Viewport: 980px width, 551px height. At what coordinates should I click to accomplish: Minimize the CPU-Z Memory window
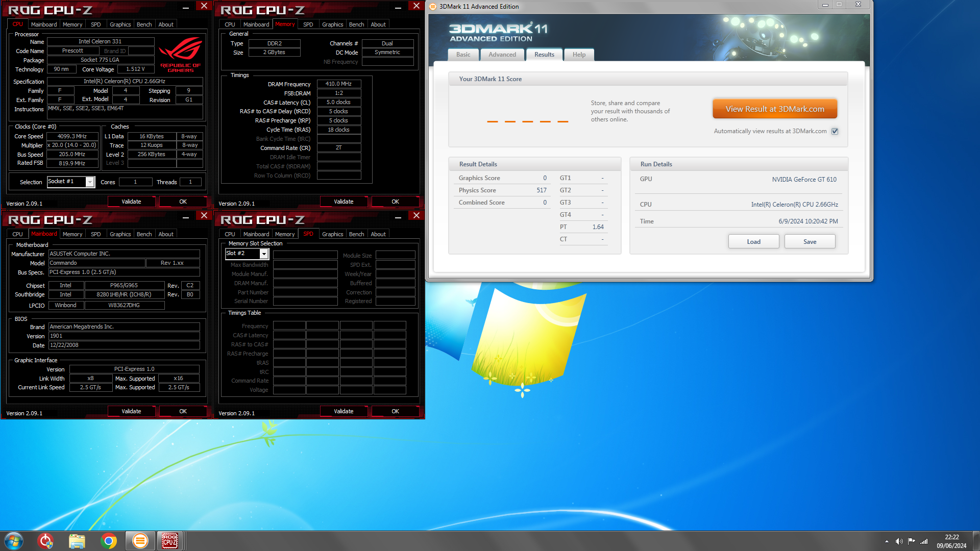click(398, 7)
